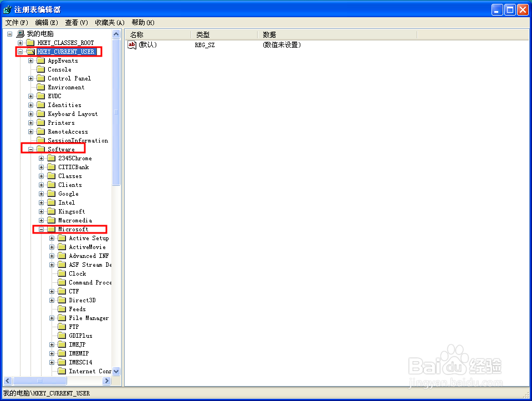Click tree horizontal scroll right arrow
The height and width of the screenshot is (401, 532).
click(x=106, y=380)
